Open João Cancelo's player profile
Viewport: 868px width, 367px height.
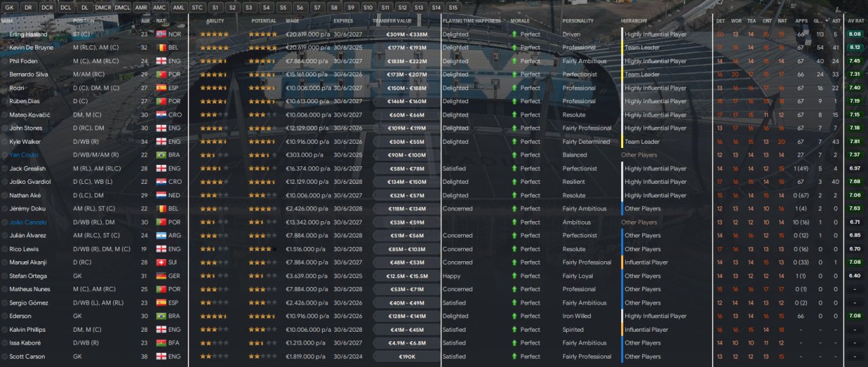26,223
